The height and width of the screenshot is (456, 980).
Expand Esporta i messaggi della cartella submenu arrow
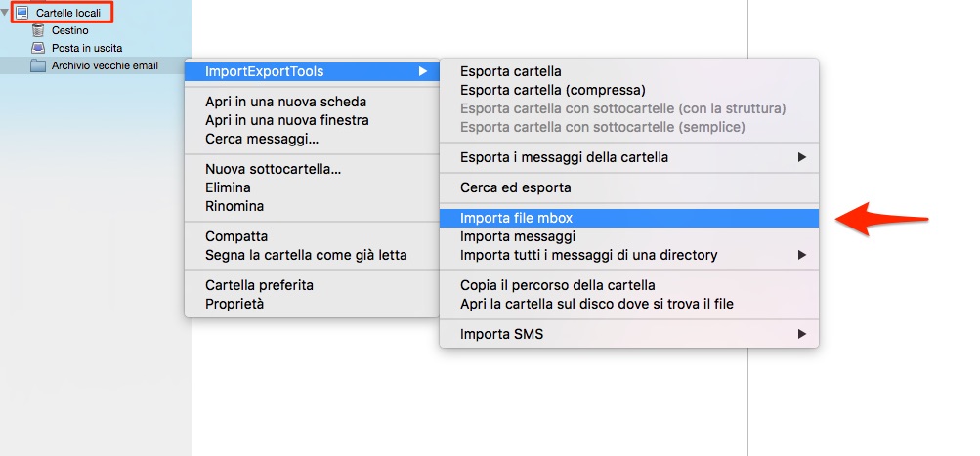[x=802, y=157]
